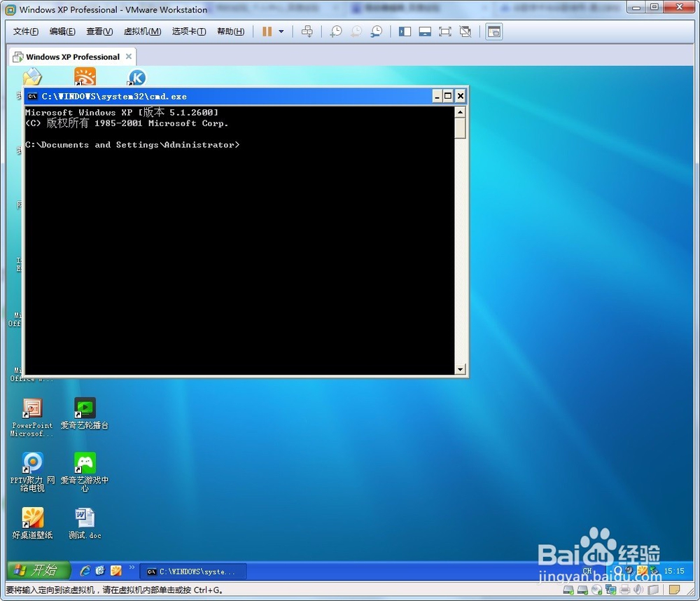Click the wallpaper quick launch icon
The image size is (700, 601).
tap(115, 571)
